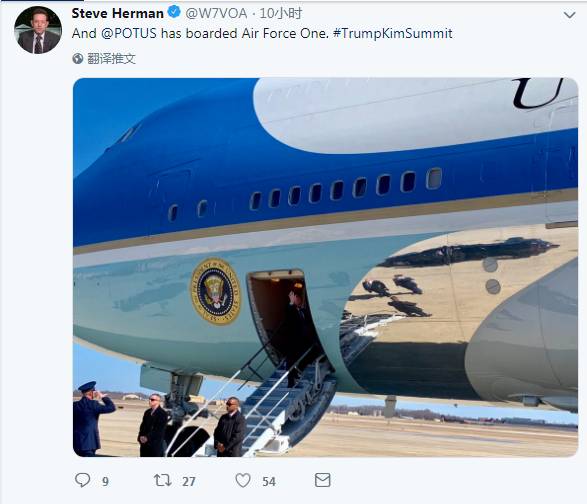Image resolution: width=587 pixels, height=504 pixels.
Task: Send tweet via direct message envelope icon
Action: click(322, 480)
